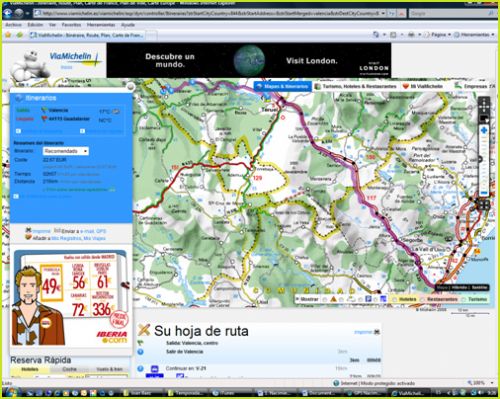The width and height of the screenshot is (500, 399).
Task: Click the browser Forward arrow
Action: 19,13
